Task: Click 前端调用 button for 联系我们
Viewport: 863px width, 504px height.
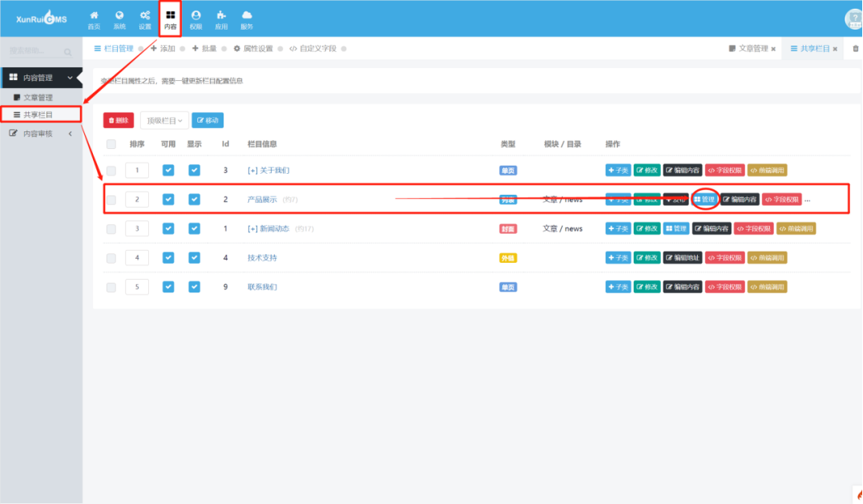Action: 767,287
